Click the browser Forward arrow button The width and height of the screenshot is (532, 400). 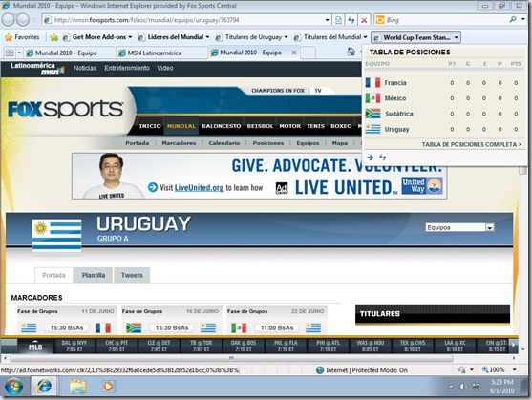[x=23, y=20]
